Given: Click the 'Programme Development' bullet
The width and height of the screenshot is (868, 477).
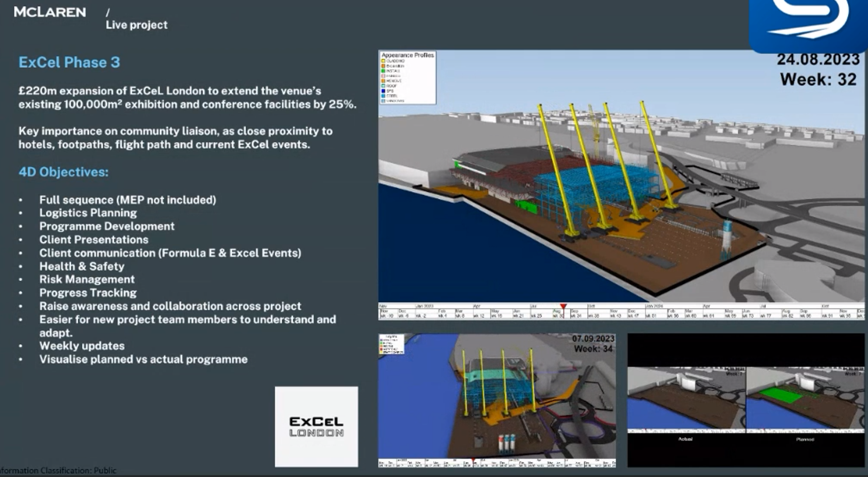Looking at the screenshot, I should pos(107,226).
